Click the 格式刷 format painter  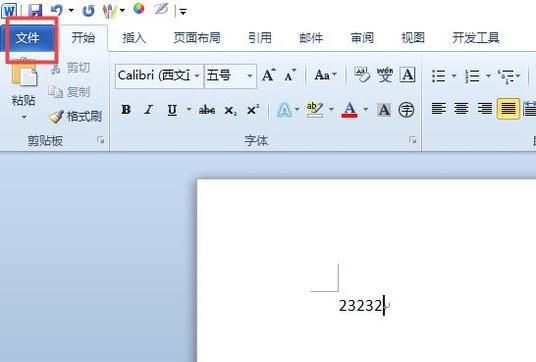click(76, 117)
